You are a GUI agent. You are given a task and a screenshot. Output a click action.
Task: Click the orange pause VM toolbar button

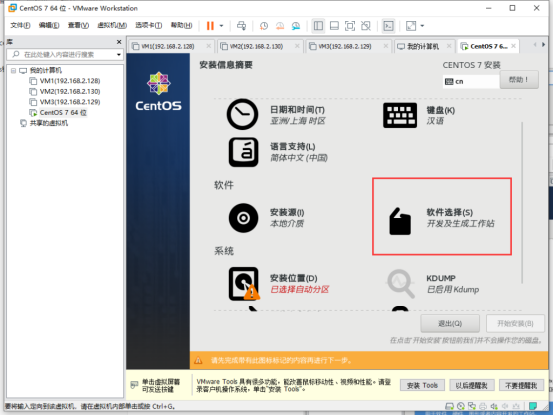[x=210, y=26]
